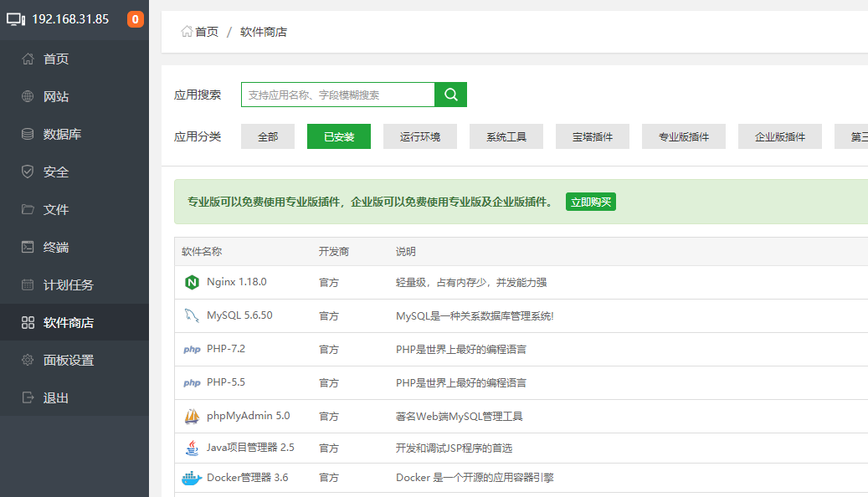
Task: Show 专业版插件 category
Action: (x=684, y=136)
